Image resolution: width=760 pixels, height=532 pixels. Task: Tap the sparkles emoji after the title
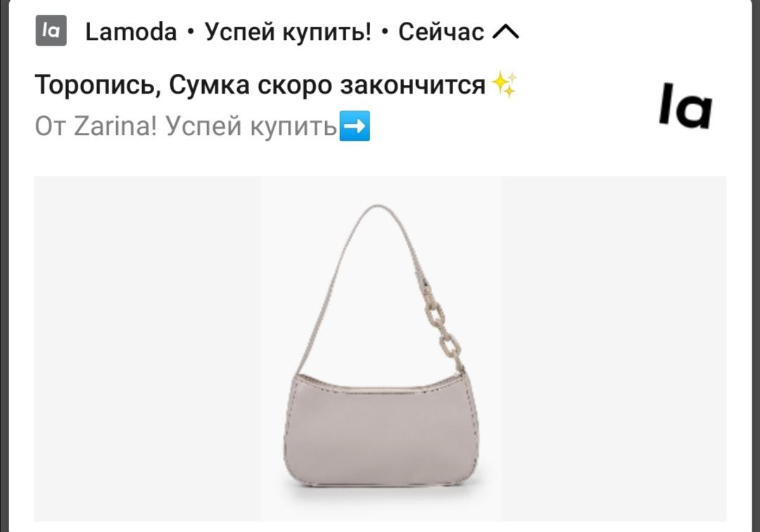(x=504, y=84)
